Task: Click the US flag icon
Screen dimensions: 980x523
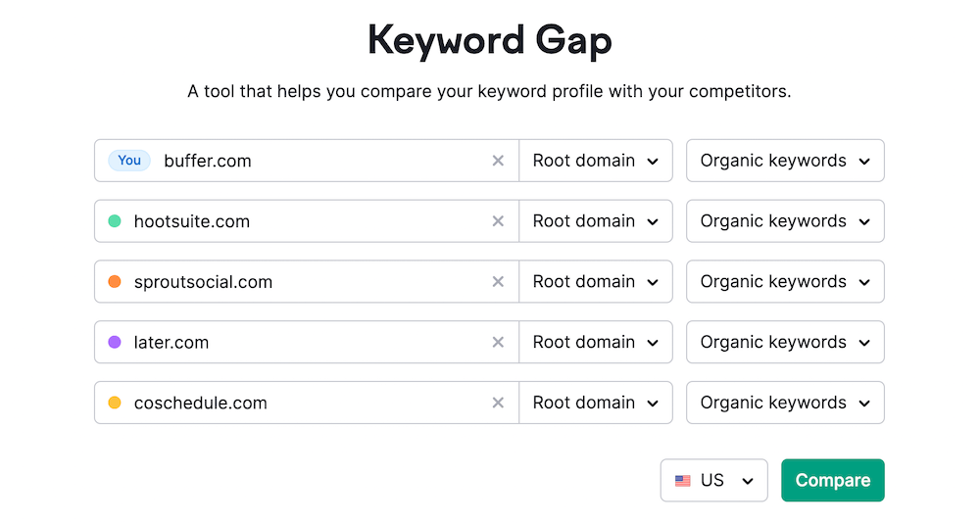Action: 683,481
